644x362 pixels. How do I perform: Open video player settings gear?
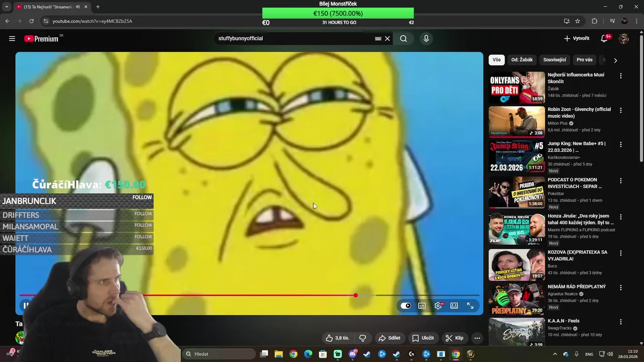click(x=439, y=306)
